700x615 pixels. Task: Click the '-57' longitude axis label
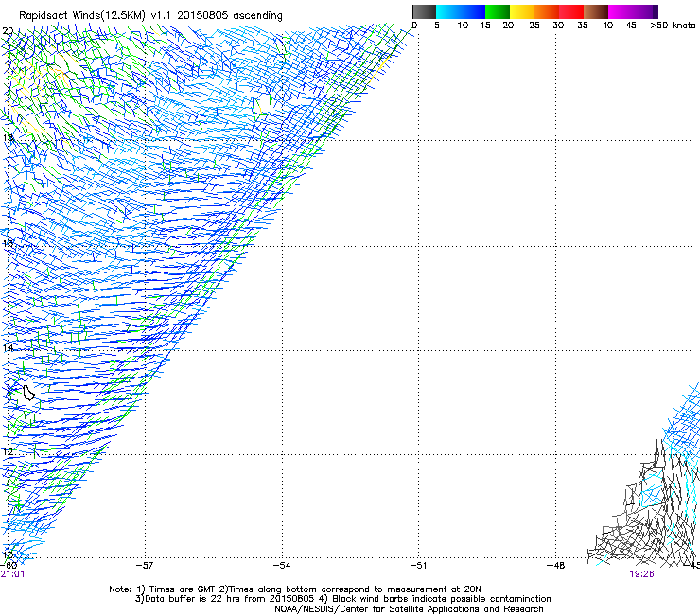coord(145,566)
